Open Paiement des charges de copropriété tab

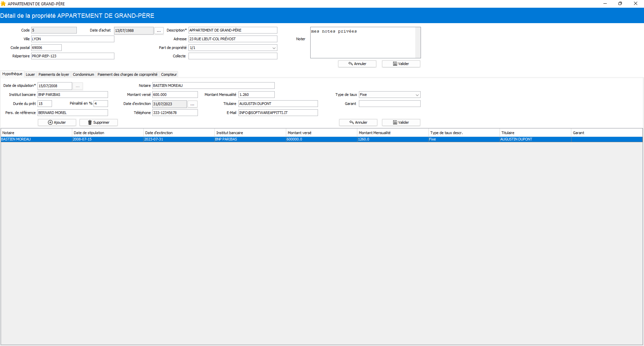click(127, 74)
